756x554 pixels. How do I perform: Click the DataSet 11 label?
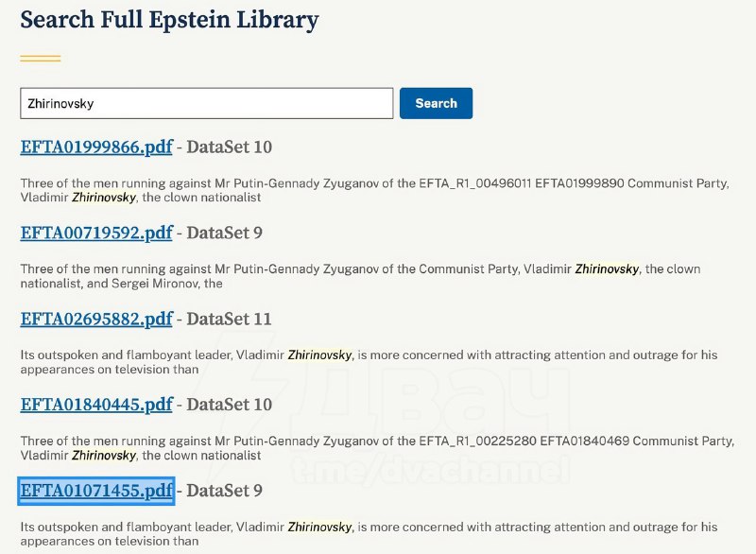229,319
